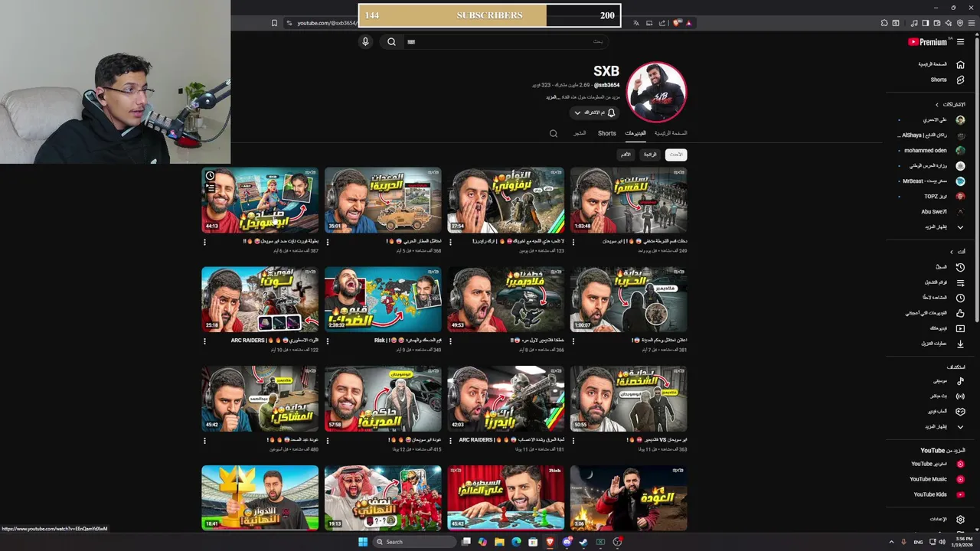Play the 27:54 video thumbnail
Image resolution: width=980 pixels, height=551 pixels.
pyautogui.click(x=505, y=201)
